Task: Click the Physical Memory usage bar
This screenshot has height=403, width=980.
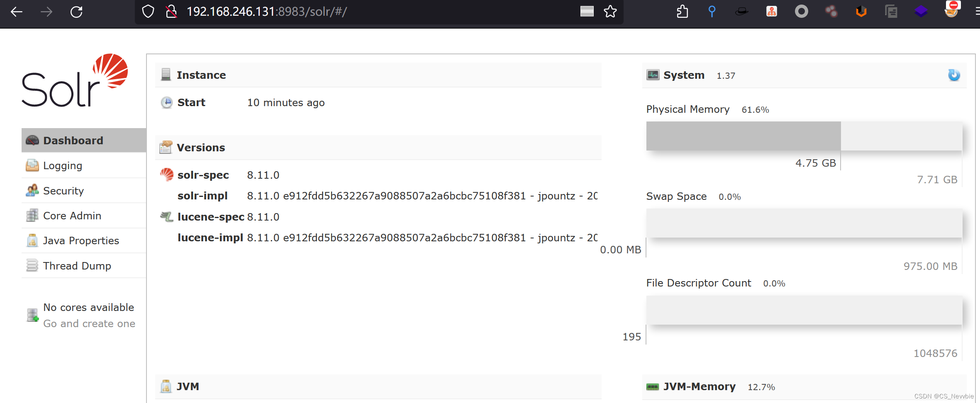Action: tap(804, 136)
